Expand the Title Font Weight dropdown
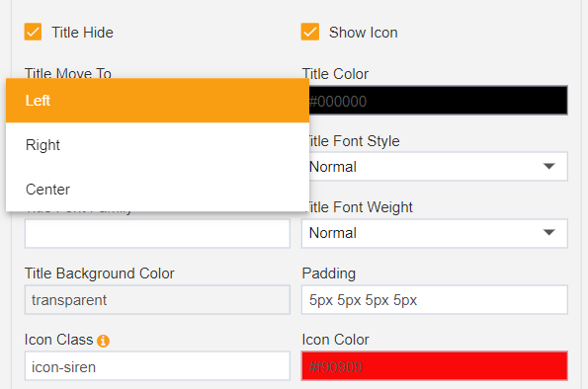The width and height of the screenshot is (588, 389). [x=435, y=233]
